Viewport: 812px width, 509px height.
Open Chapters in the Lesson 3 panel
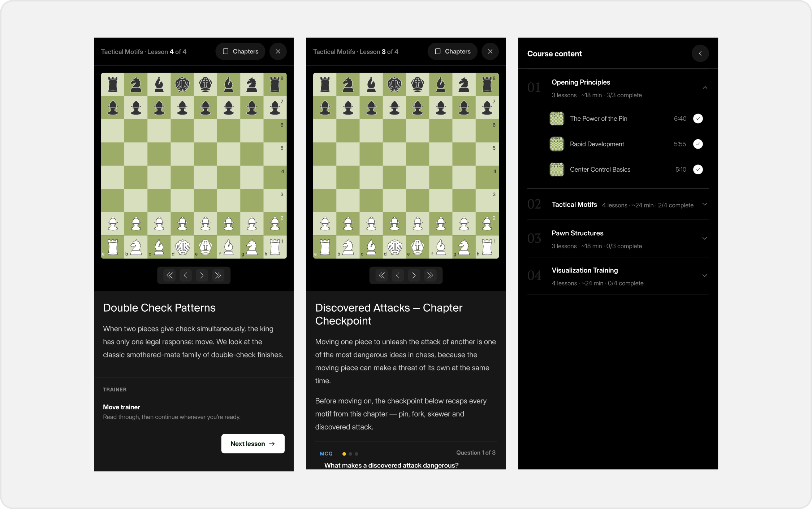[x=452, y=51]
